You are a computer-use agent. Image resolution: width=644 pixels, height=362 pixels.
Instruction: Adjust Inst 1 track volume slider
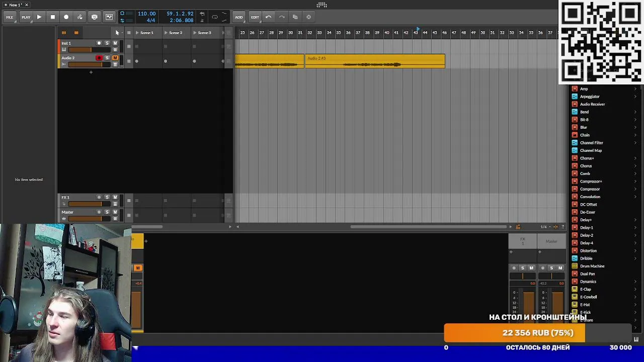click(x=89, y=50)
